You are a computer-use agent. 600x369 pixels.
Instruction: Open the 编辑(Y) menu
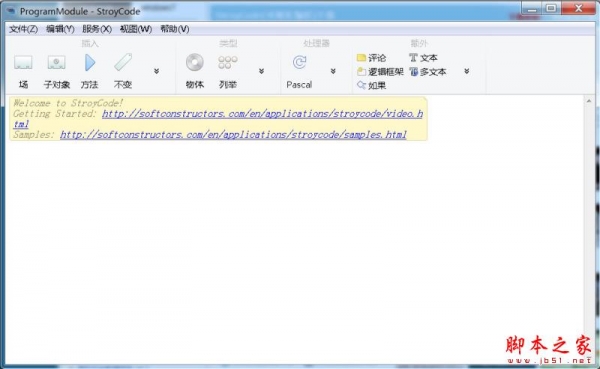(60, 29)
